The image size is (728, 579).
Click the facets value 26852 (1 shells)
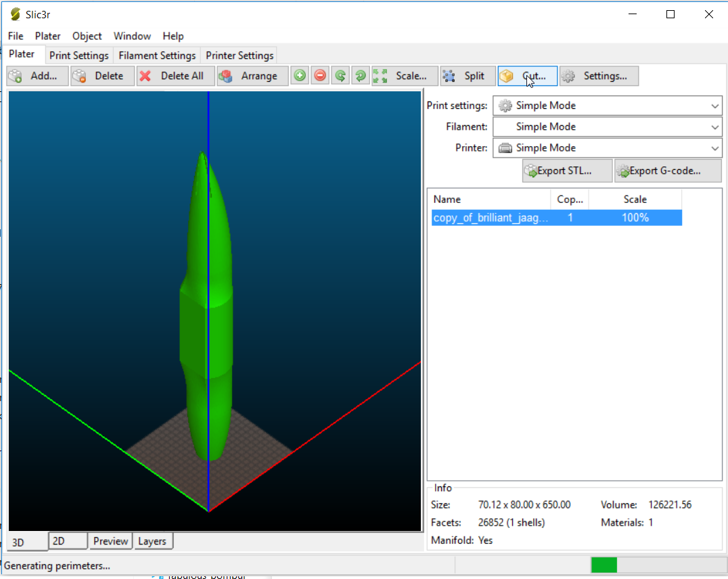coord(511,523)
